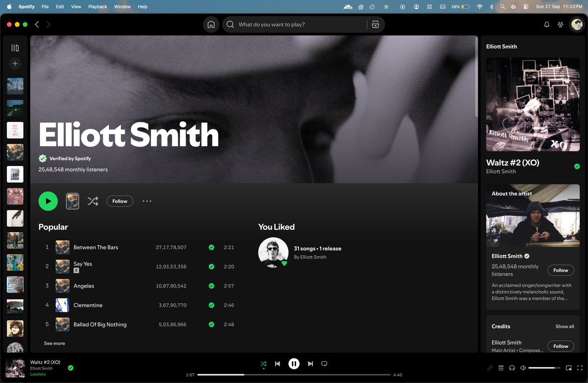
Task: Select the track Clementine
Action: [x=88, y=305]
